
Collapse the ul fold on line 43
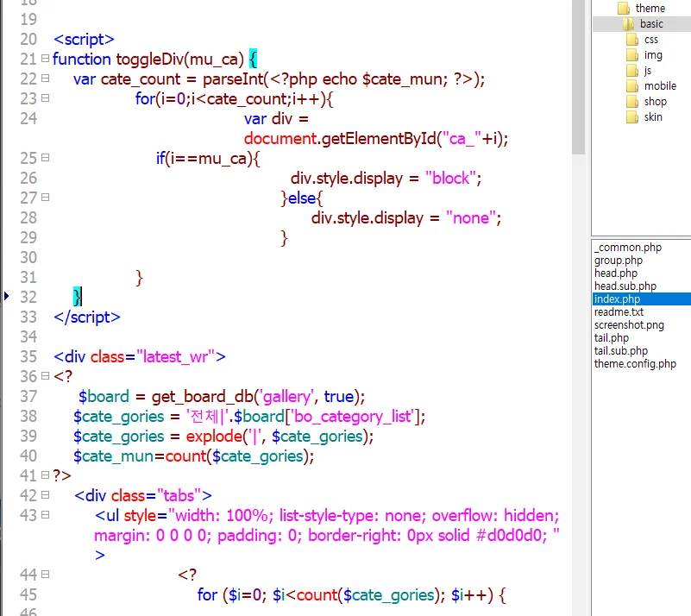click(x=45, y=514)
